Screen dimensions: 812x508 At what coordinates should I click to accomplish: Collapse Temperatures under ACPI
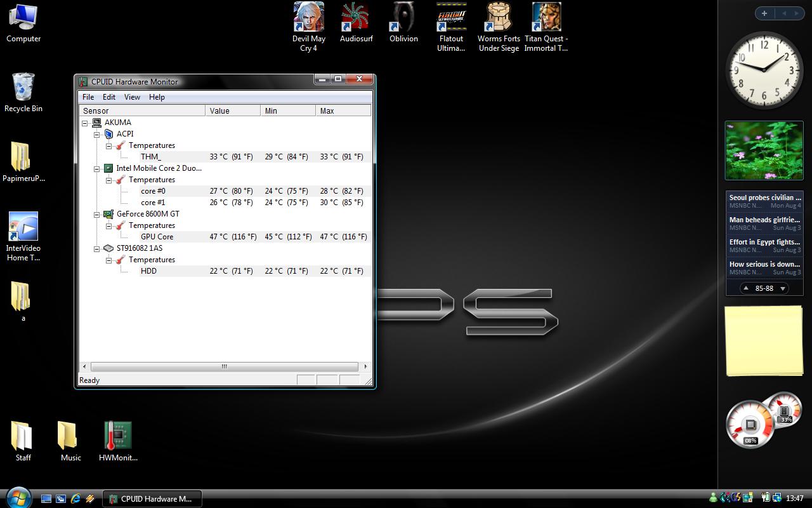click(x=109, y=146)
